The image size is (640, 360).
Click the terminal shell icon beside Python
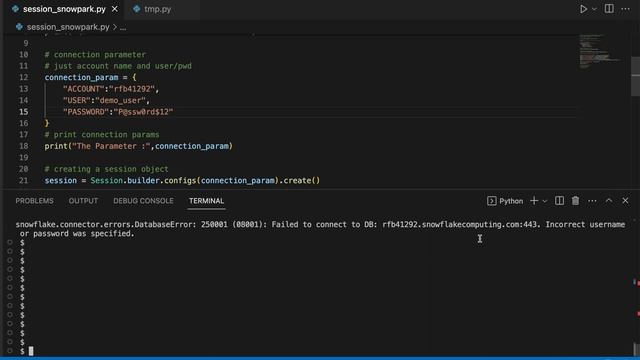491,201
